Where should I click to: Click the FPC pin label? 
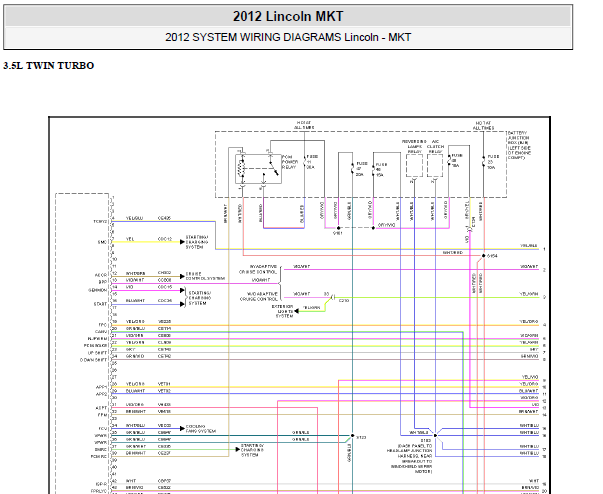(x=103, y=325)
